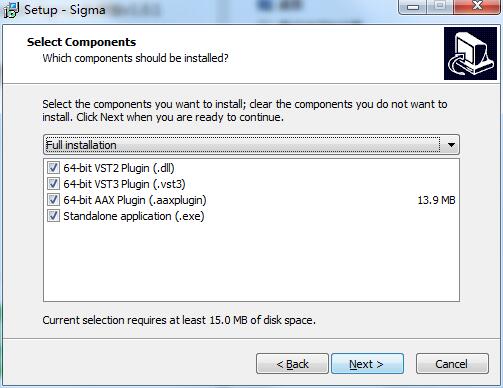This screenshot has height=388, width=503.
Task: Click the Sigma setup icon in title bar
Action: tap(11, 10)
